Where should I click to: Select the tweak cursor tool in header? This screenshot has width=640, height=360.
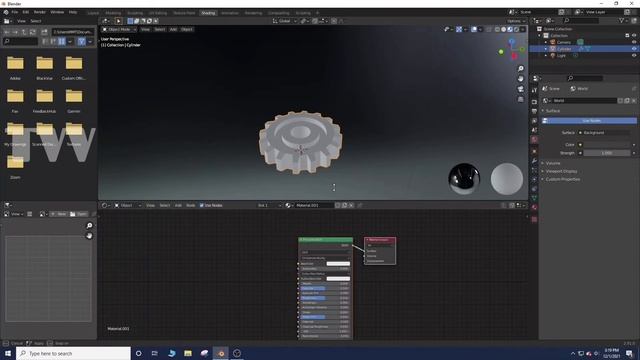pos(118,21)
